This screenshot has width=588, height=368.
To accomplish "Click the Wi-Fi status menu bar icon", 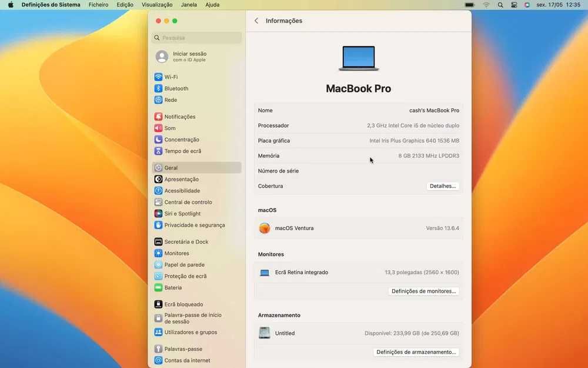I will click(486, 5).
